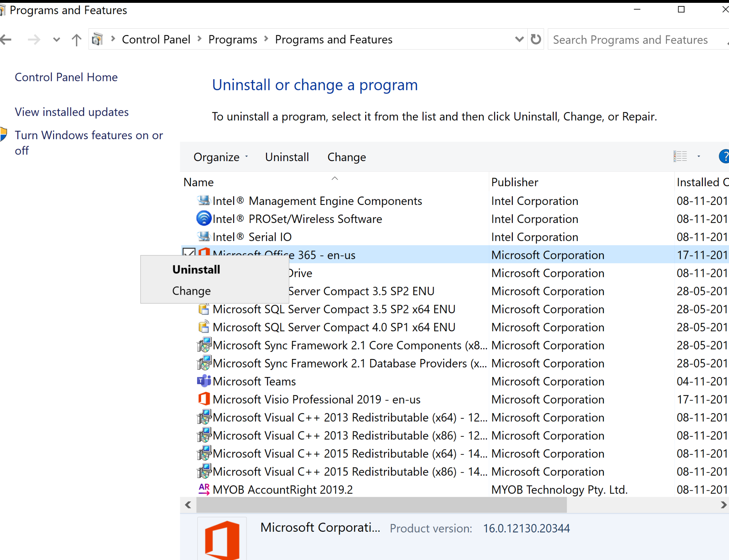Click the Up arrow navigation icon
The width and height of the screenshot is (729, 560).
click(x=76, y=40)
